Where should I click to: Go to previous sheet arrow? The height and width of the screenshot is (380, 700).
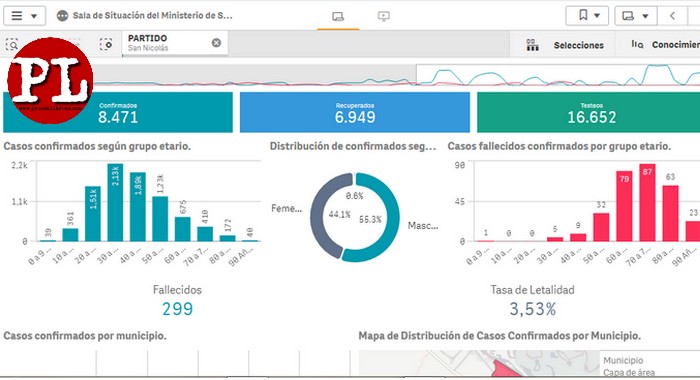(672, 16)
